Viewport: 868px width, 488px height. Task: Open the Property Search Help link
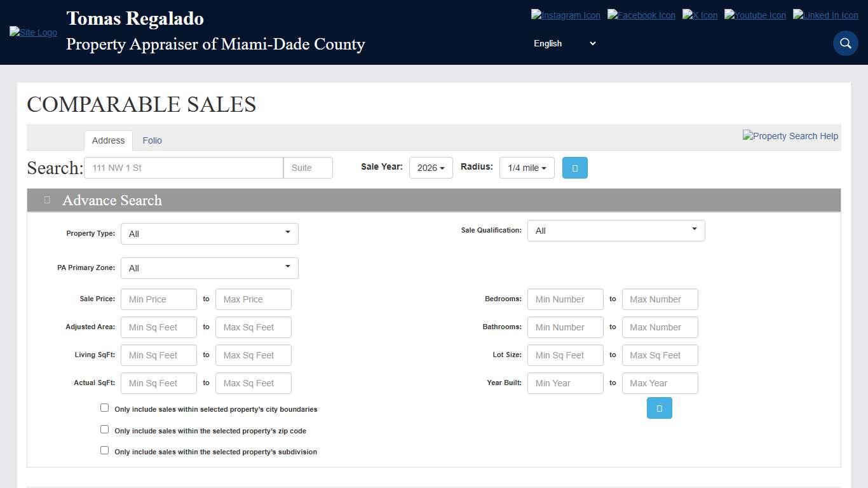coord(790,136)
